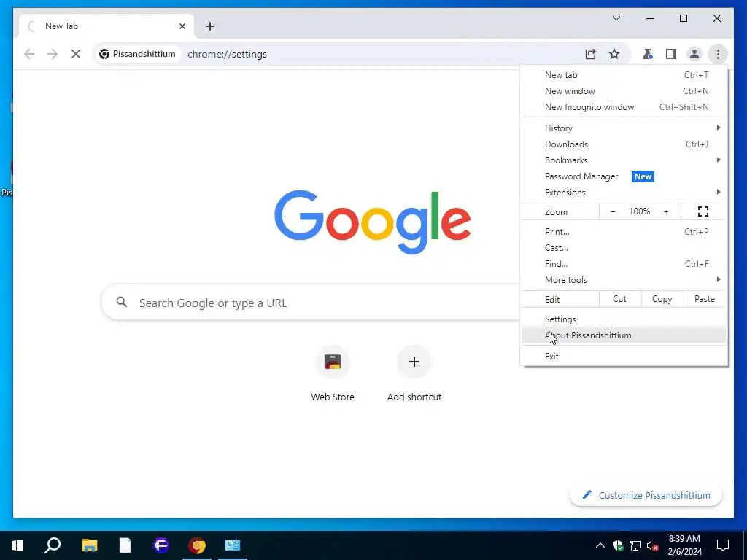Choose Exit from the menu

[624, 356]
